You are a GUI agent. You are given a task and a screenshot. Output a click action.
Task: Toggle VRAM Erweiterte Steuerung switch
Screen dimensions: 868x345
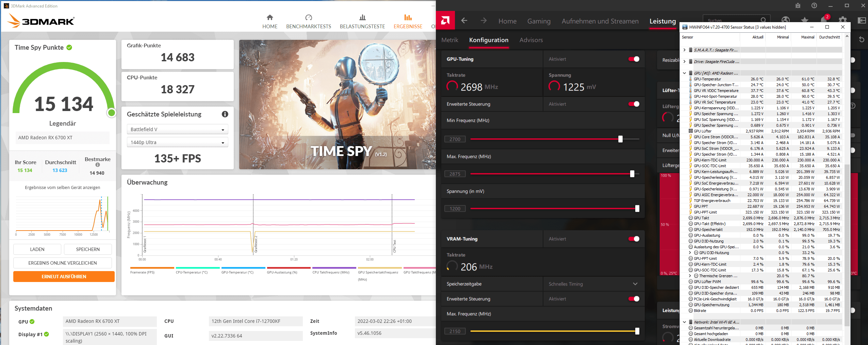(634, 299)
